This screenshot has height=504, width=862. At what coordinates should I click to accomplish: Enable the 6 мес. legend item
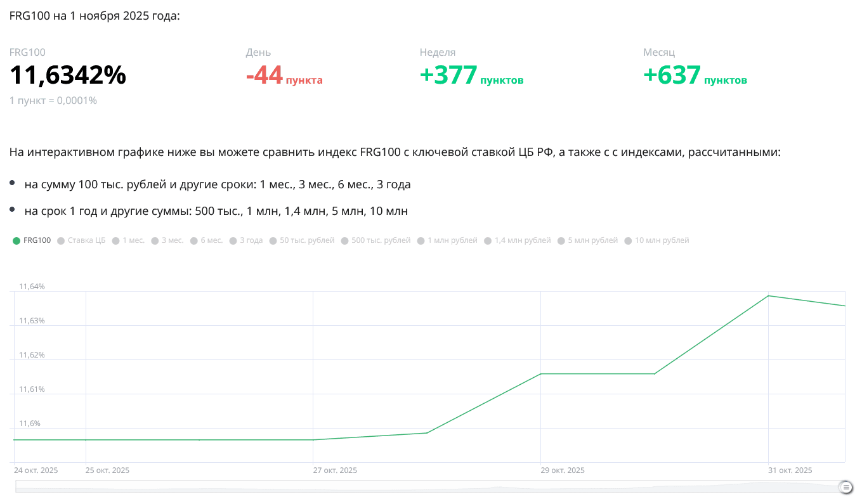pos(211,240)
